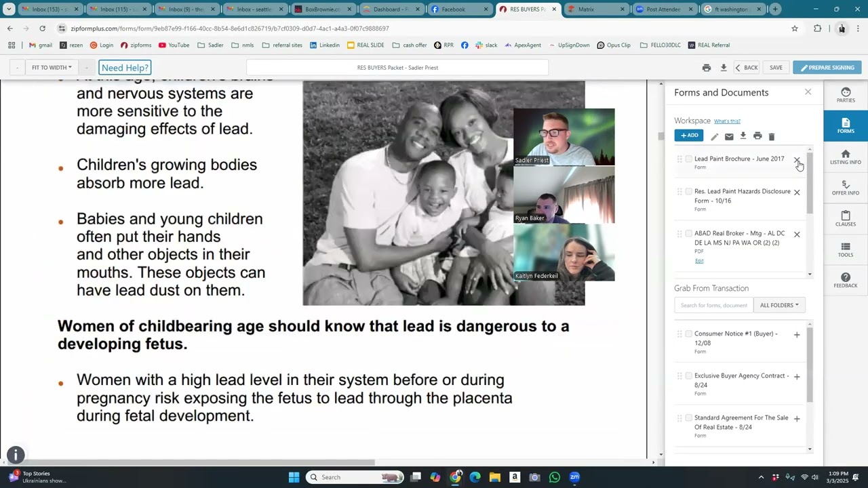Screen dimensions: 868x488
Task: Open the Offer Info panel
Action: point(846,188)
